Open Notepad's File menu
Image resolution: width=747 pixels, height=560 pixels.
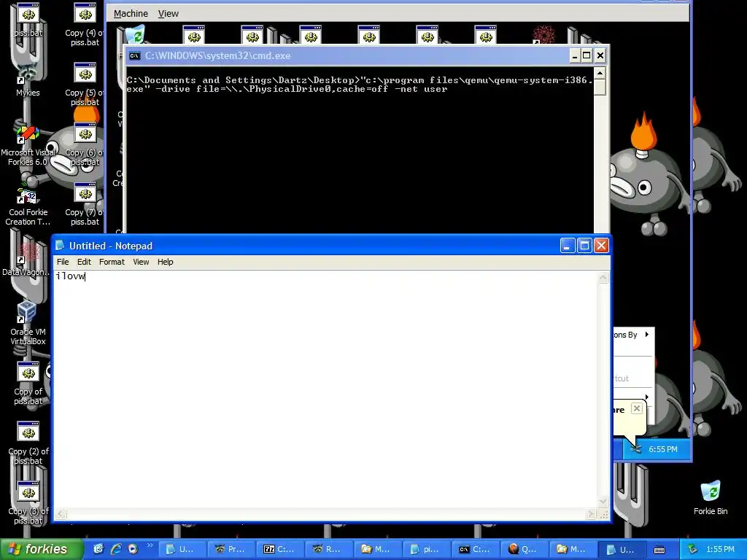(x=63, y=262)
